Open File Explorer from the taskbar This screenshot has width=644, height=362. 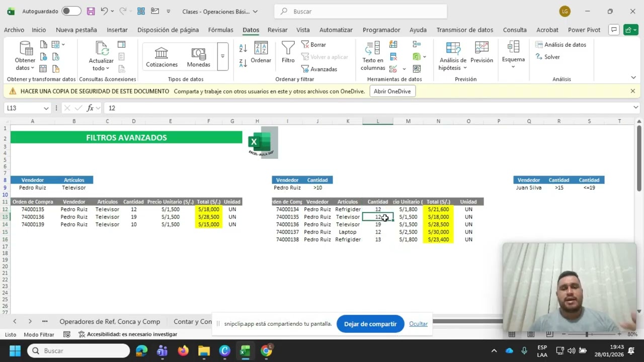pos(204,350)
